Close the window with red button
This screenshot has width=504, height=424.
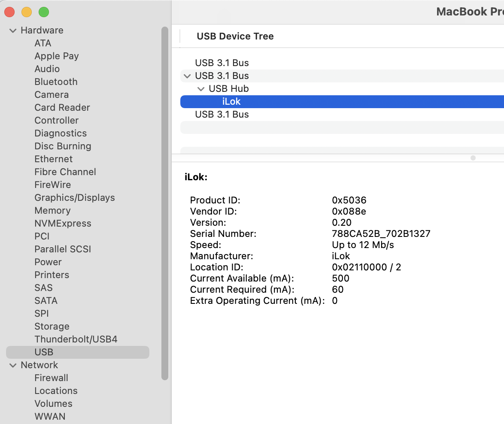coord(9,12)
